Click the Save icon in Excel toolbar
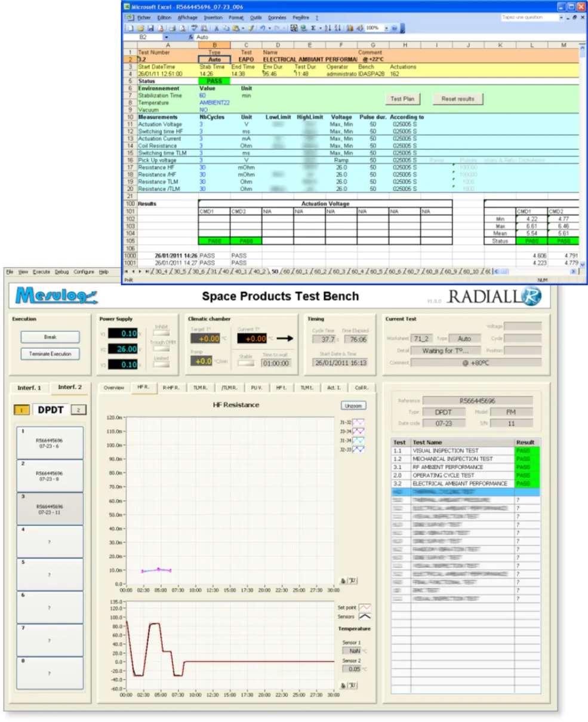 coord(150,28)
